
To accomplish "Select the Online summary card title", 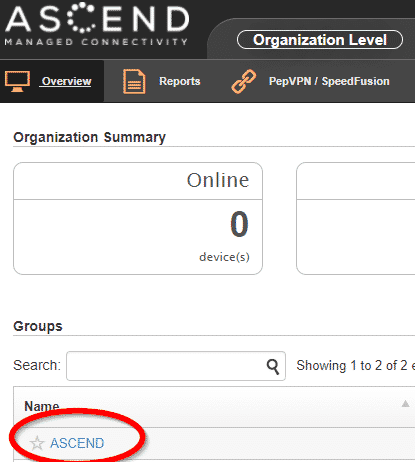I will pyautogui.click(x=218, y=180).
